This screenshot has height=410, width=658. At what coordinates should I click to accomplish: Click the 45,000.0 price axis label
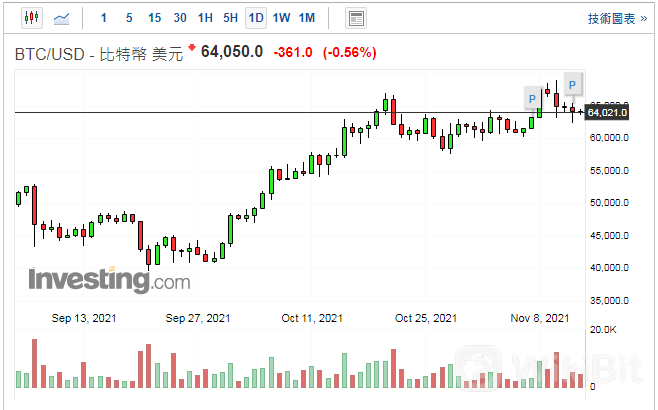point(609,235)
